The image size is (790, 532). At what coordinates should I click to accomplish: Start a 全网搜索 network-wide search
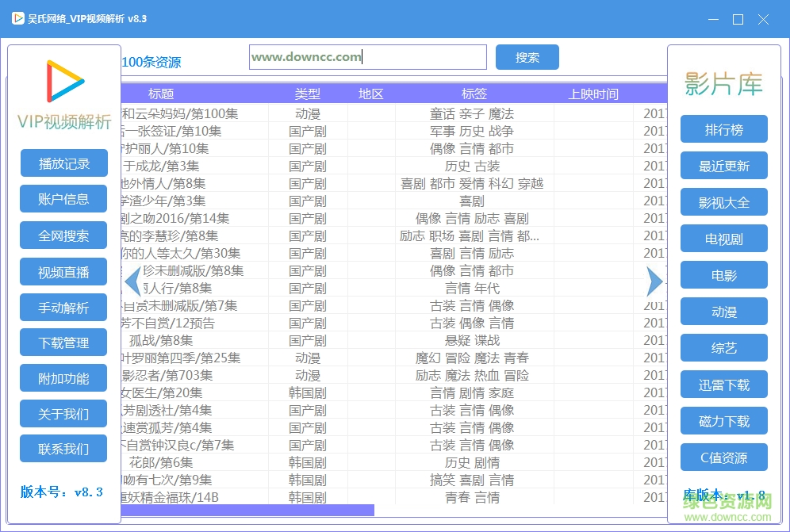63,235
